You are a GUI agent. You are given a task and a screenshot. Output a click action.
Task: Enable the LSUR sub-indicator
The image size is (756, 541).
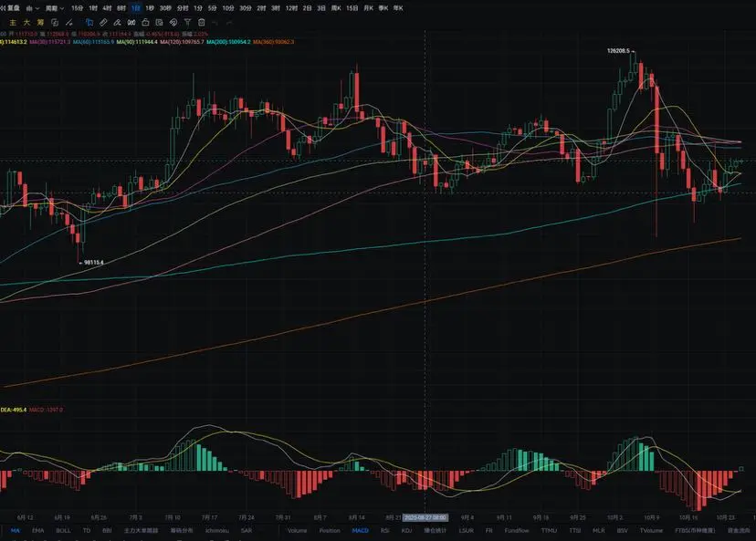tap(467, 530)
